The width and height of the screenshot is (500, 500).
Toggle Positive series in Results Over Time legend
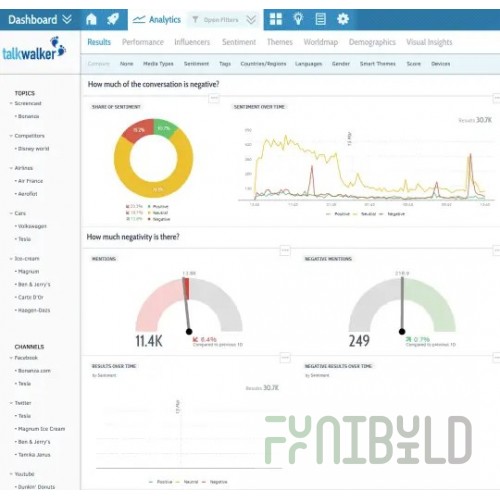click(x=161, y=482)
